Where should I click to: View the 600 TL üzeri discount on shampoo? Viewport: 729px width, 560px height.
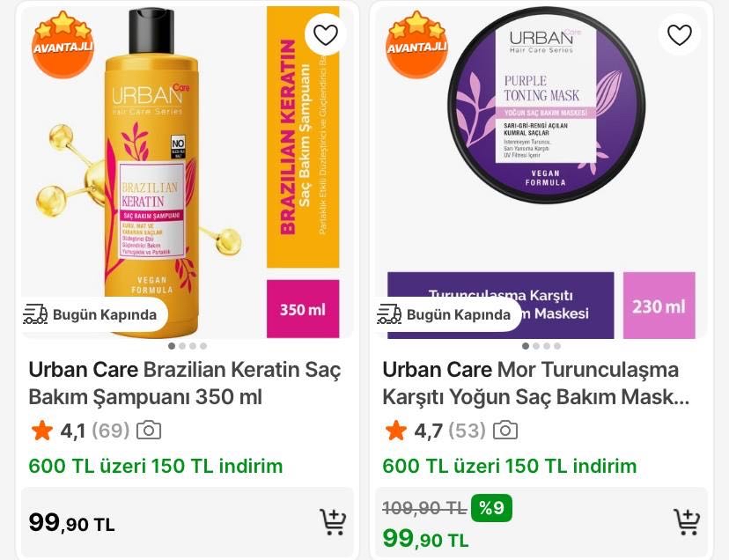tap(156, 466)
